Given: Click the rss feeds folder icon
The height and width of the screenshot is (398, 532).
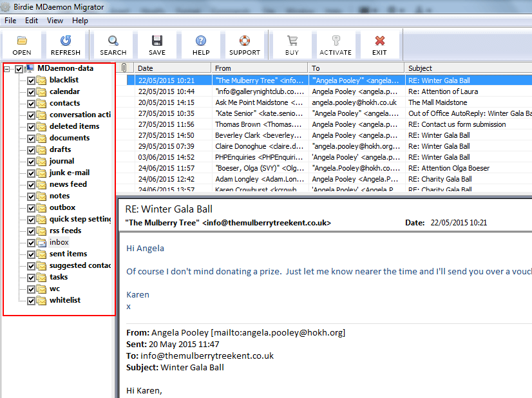Looking at the screenshot, I should coord(41,231).
